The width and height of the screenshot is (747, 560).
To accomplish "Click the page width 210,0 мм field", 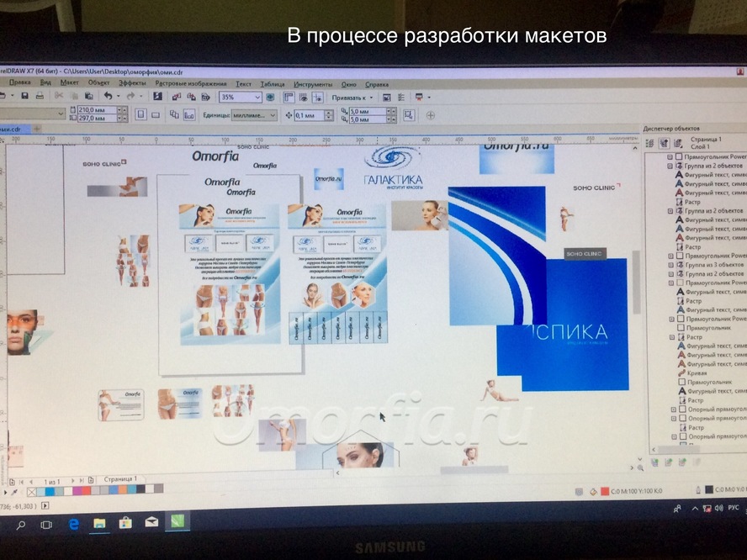I will tap(98, 109).
